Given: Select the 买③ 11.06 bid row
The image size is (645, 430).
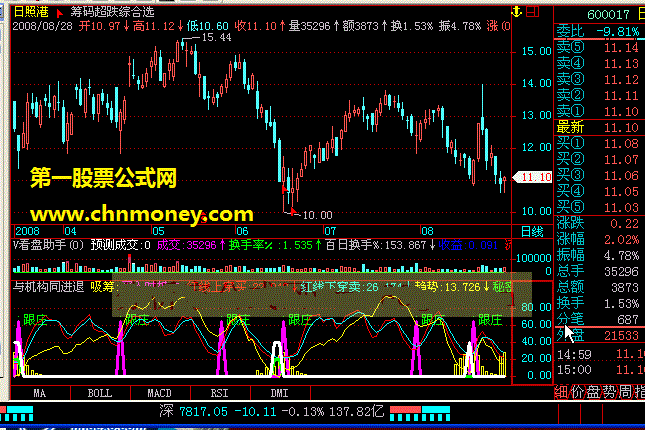Looking at the screenshot, I should click(599, 175).
